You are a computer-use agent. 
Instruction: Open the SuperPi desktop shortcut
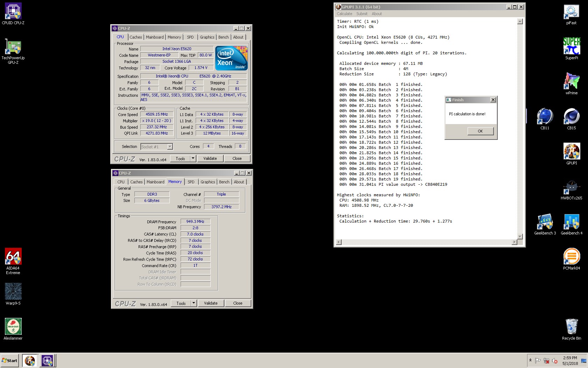[x=571, y=48]
